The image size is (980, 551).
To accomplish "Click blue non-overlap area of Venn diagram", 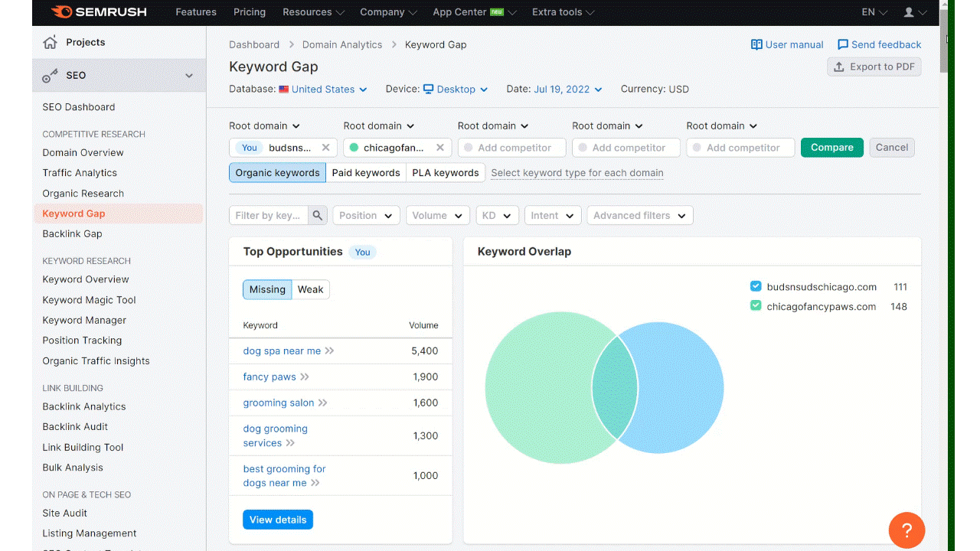I will pos(681,387).
